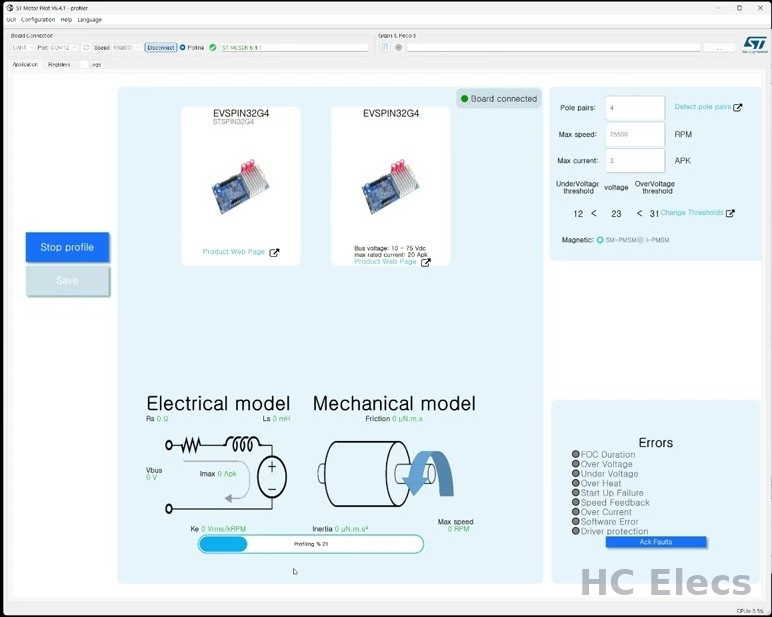Click the Disconnect button
The width and height of the screenshot is (772, 617).
[161, 48]
